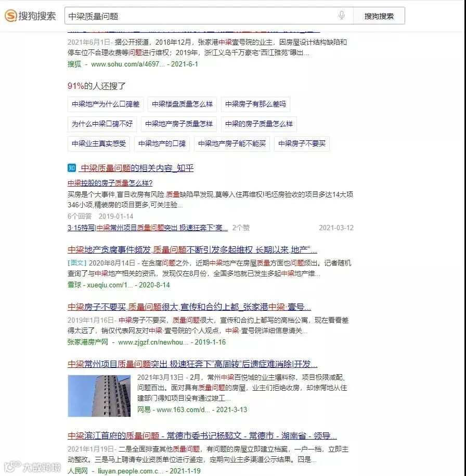This screenshot has width=466, height=476.
Task: Click the 雪球 xueqiu.com source URL
Action: (119, 285)
